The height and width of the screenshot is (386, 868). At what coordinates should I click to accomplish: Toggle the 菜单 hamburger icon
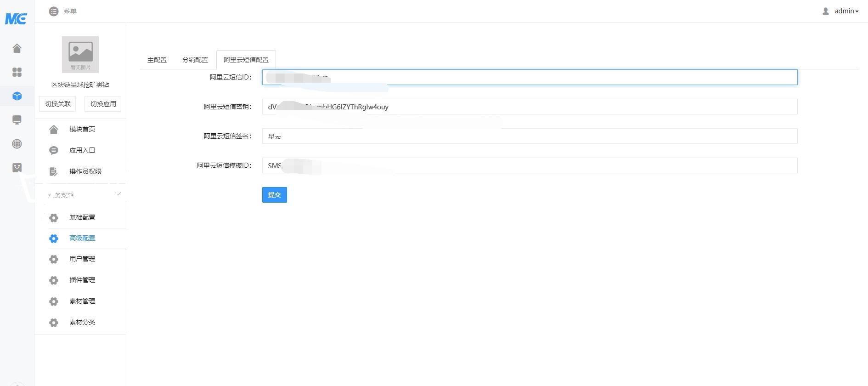point(54,11)
